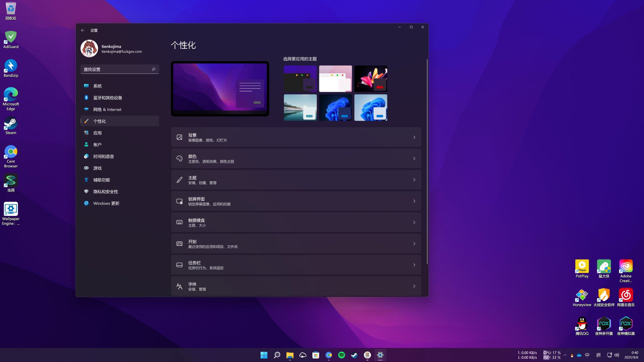Go back with the arrow next to 设置
The height and width of the screenshot is (362, 644).
click(x=83, y=30)
